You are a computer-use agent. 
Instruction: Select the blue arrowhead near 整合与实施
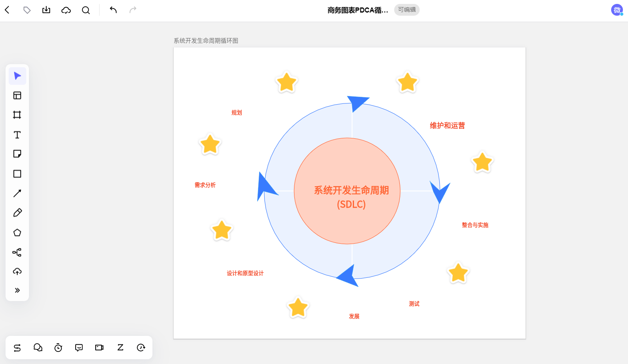440,192
